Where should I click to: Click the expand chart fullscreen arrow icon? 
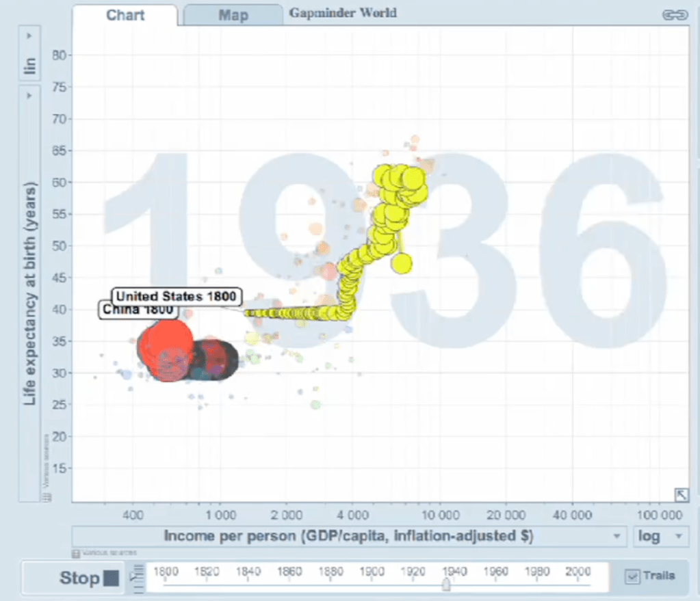(x=681, y=494)
